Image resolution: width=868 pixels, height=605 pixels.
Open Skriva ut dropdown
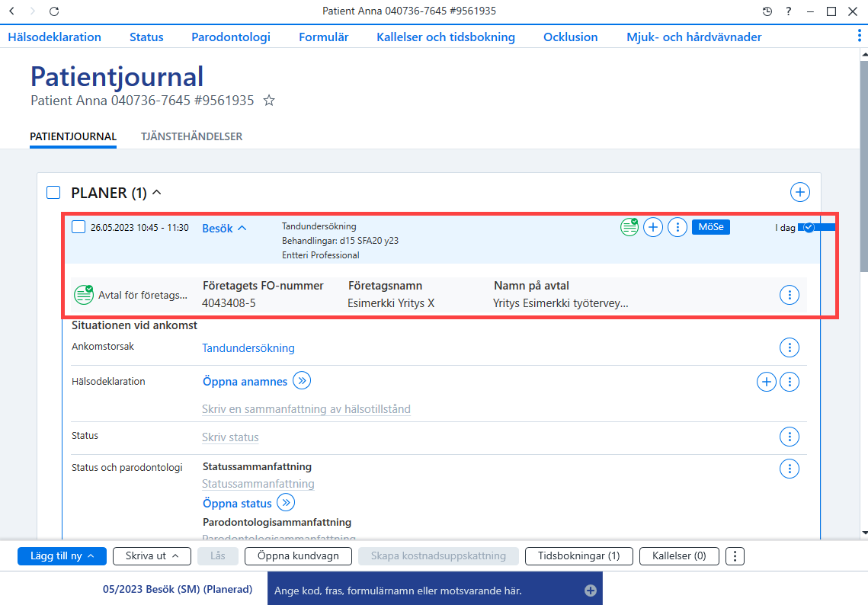(152, 555)
